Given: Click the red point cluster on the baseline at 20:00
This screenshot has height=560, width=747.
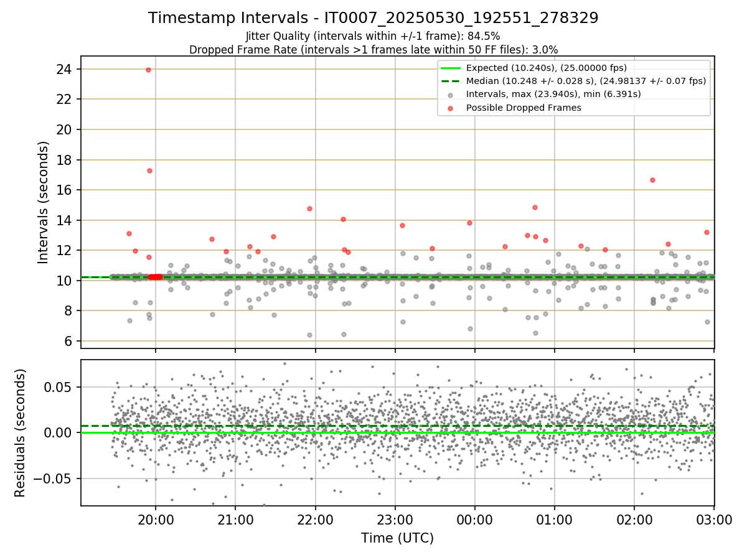Looking at the screenshot, I should [x=155, y=277].
